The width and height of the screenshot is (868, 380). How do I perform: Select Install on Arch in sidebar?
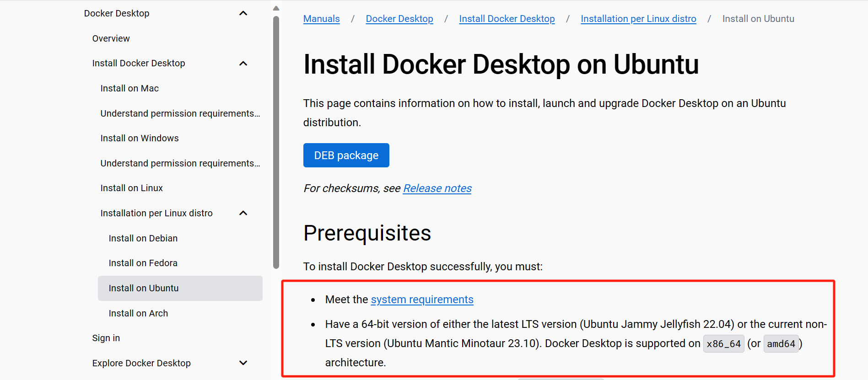pos(138,313)
